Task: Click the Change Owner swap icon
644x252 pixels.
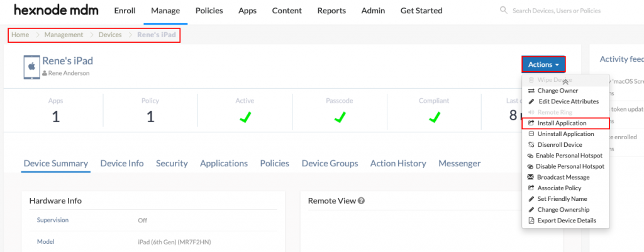Action: 531,91
